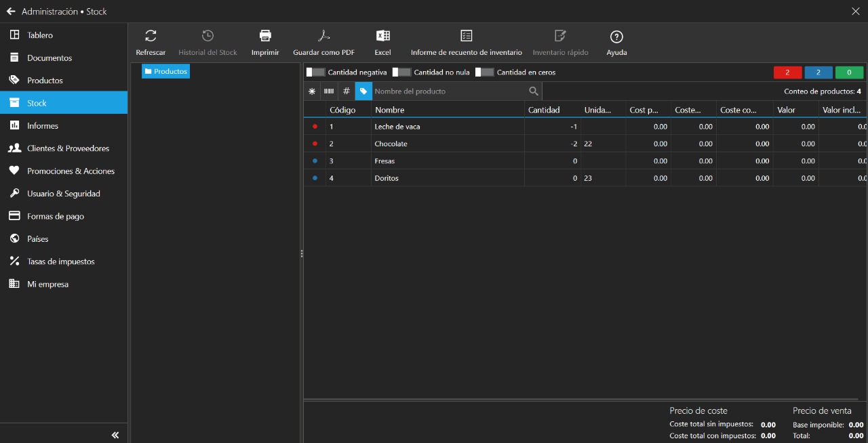This screenshot has width=868, height=443.
Task: Click the Refrescar toolbar button
Action: coord(151,43)
